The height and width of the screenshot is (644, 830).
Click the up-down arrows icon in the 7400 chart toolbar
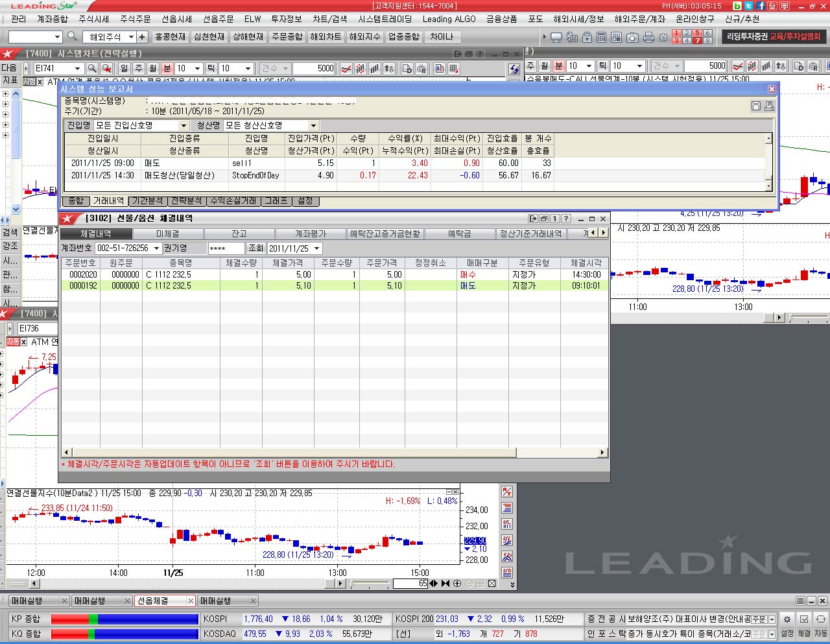tap(389, 68)
